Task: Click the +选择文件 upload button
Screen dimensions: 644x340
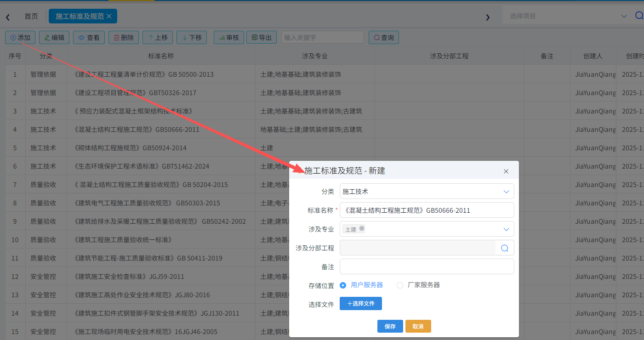Action: click(361, 304)
